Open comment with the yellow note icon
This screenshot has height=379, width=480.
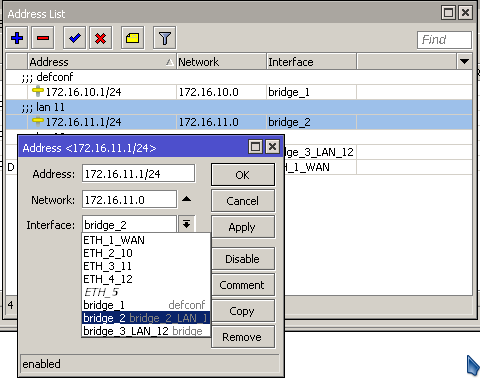point(132,38)
